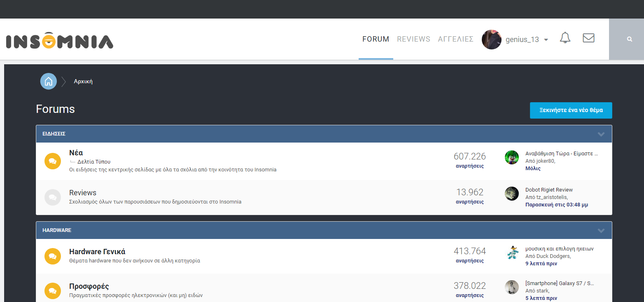Click the genius_13 username

(x=522, y=40)
